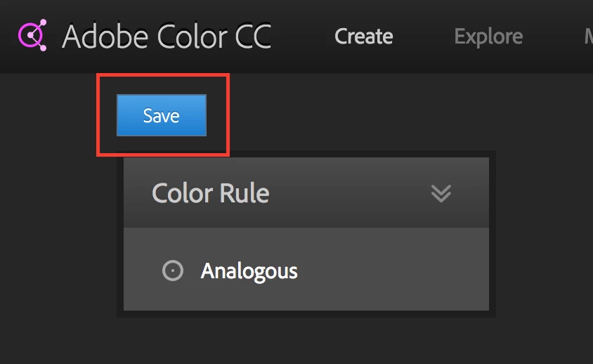Click the double chevron icon on Color Rule
The height and width of the screenshot is (364, 593).
coord(441,193)
